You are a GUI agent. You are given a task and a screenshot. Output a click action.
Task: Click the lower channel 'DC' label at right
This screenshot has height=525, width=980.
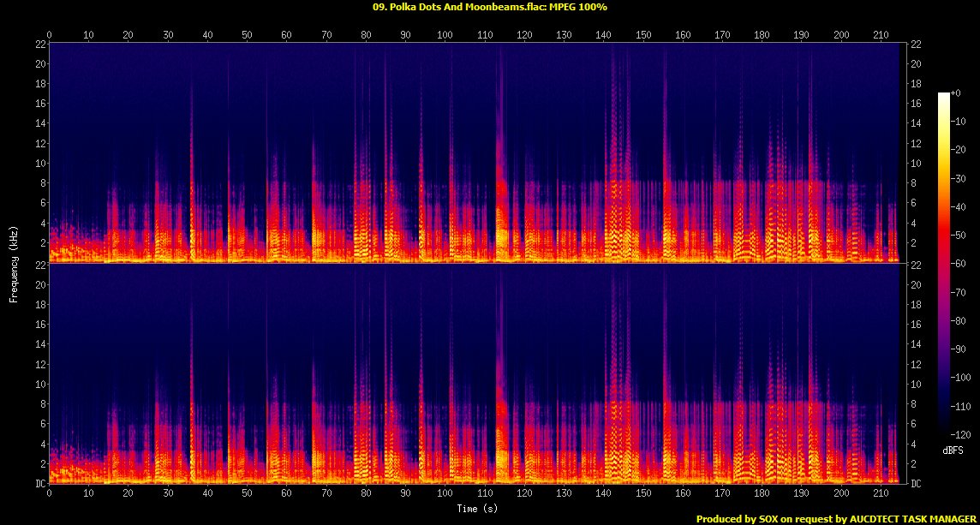tap(910, 483)
